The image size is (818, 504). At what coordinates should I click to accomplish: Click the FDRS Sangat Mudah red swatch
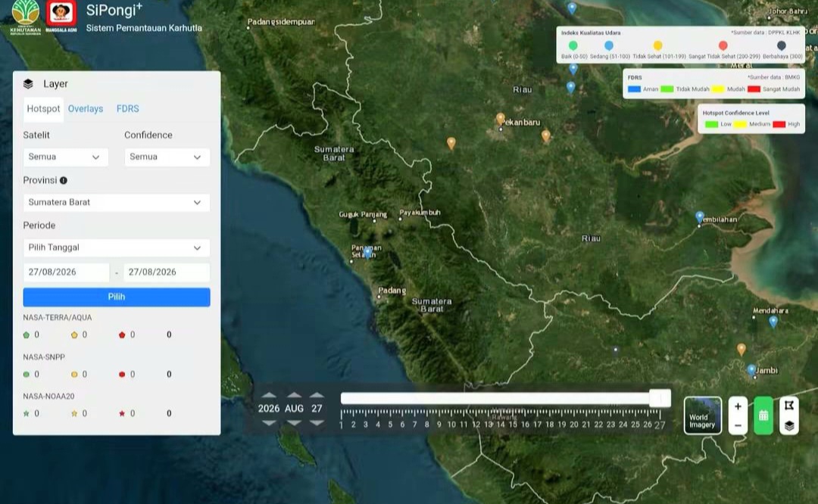tap(754, 89)
